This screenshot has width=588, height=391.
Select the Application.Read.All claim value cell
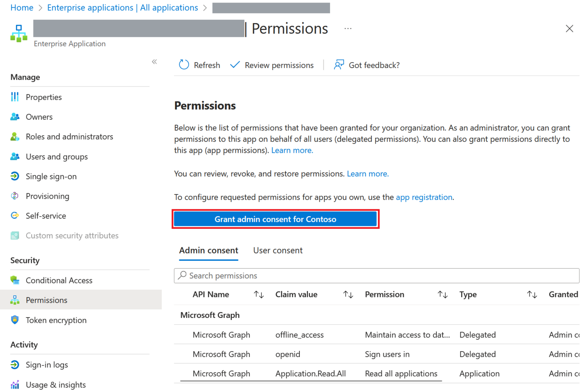(311, 373)
